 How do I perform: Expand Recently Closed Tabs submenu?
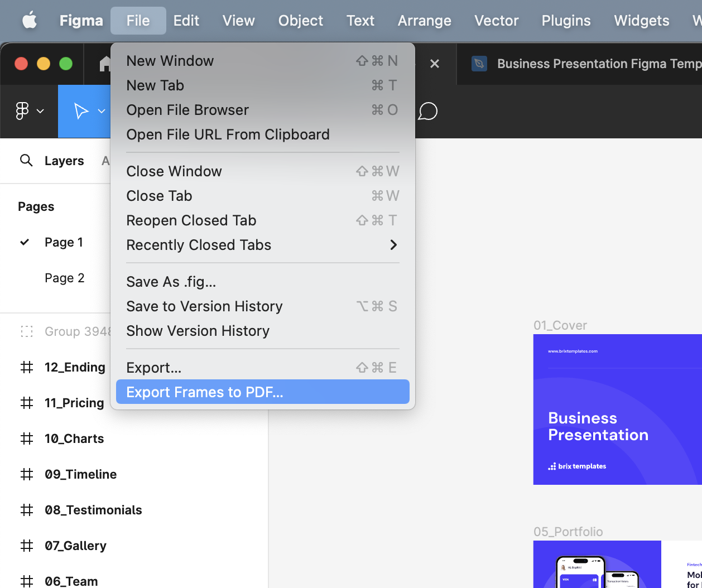click(x=263, y=245)
